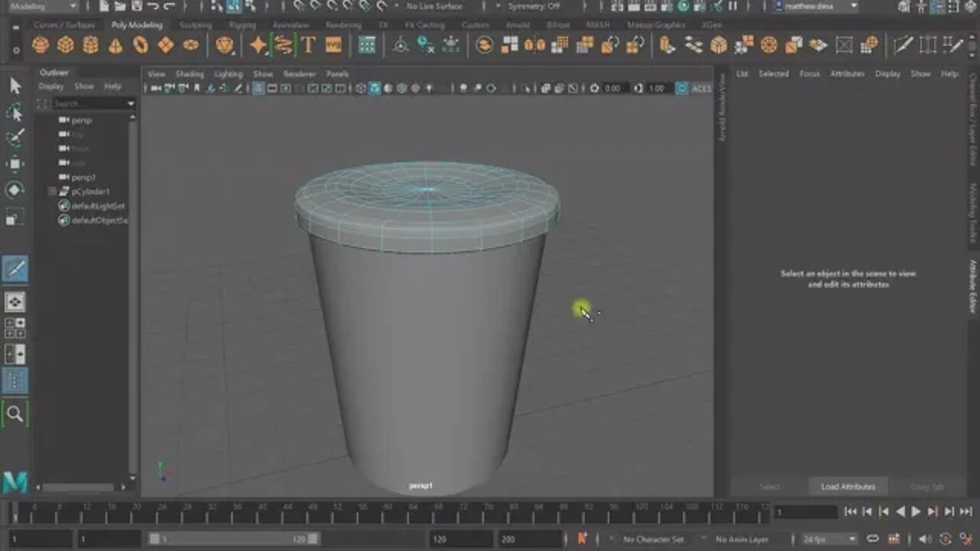Toggle the loop playback icon
The image size is (980, 551).
point(872,540)
